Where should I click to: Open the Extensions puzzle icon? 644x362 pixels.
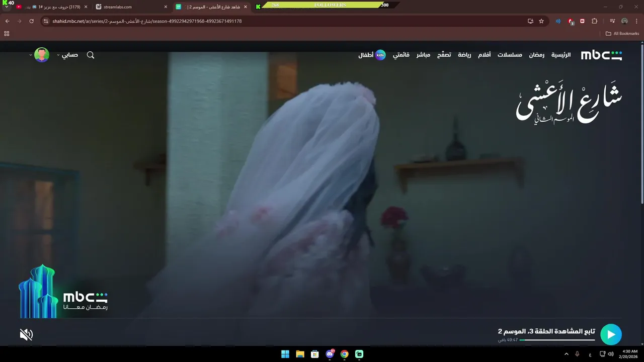594,21
